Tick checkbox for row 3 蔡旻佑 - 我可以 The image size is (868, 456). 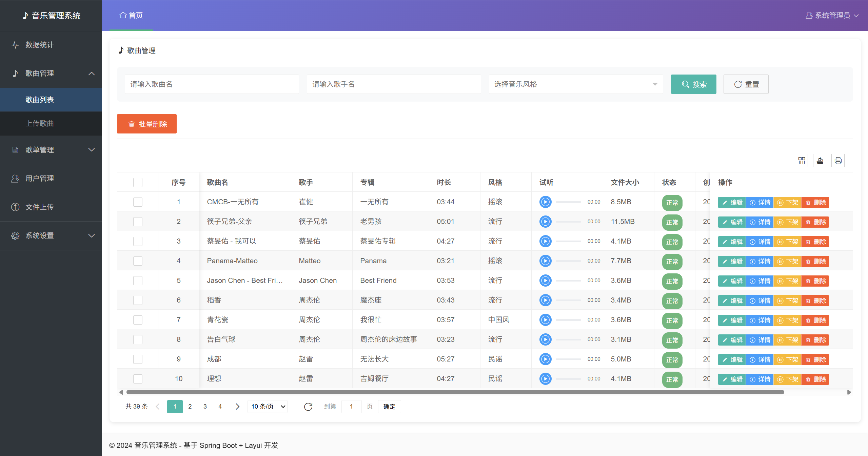click(138, 241)
